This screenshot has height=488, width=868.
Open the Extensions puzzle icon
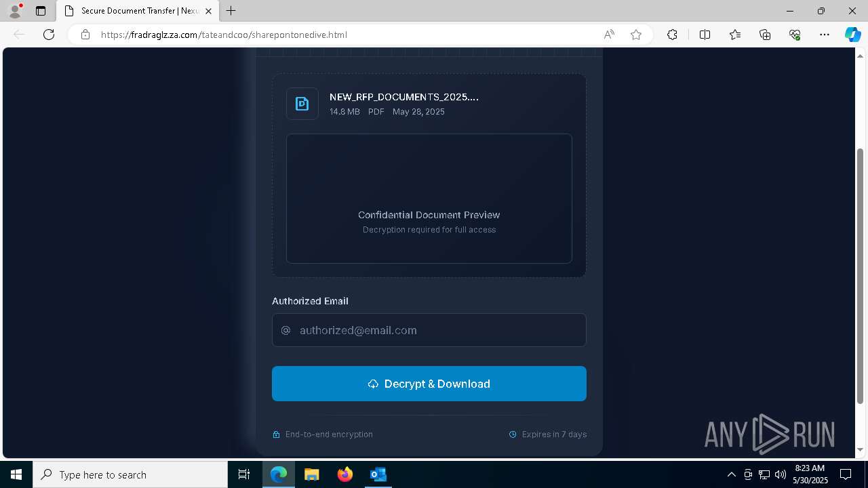click(x=672, y=35)
